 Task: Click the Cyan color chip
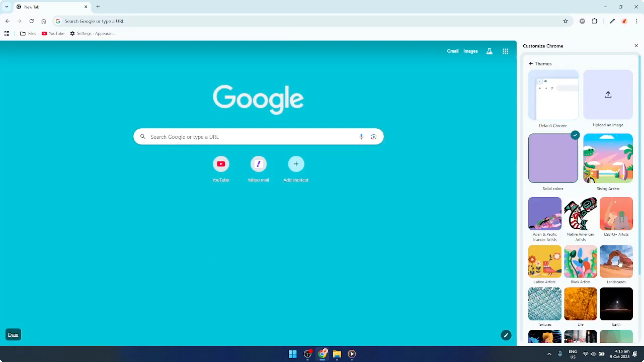[x=13, y=335]
